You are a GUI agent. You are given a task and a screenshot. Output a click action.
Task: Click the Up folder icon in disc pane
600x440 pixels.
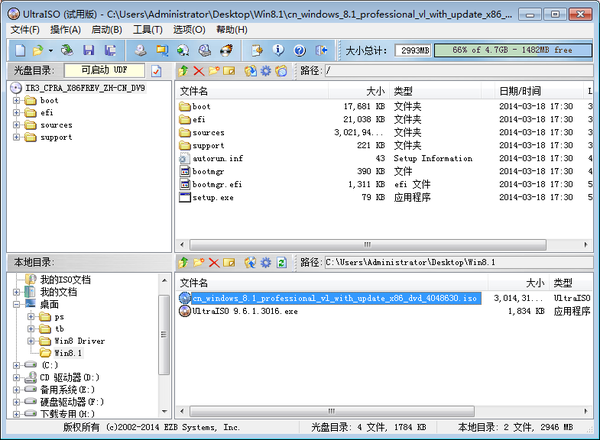[183, 71]
